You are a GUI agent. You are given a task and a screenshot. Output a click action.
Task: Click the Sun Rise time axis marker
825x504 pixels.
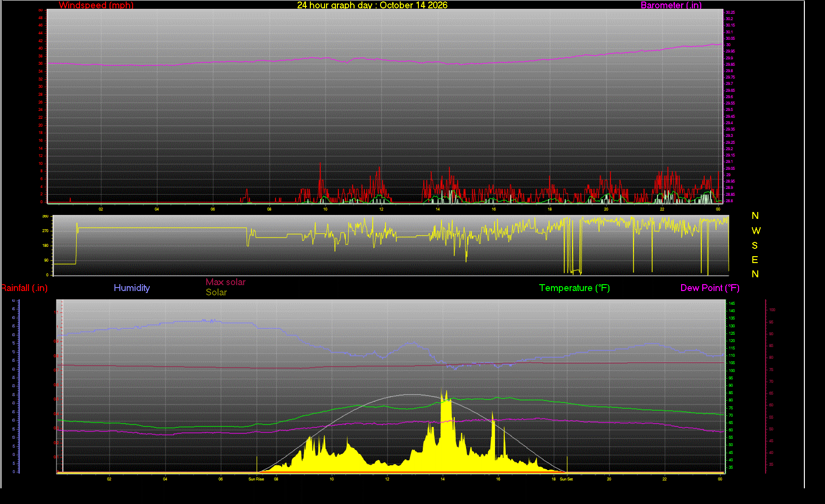(256, 479)
